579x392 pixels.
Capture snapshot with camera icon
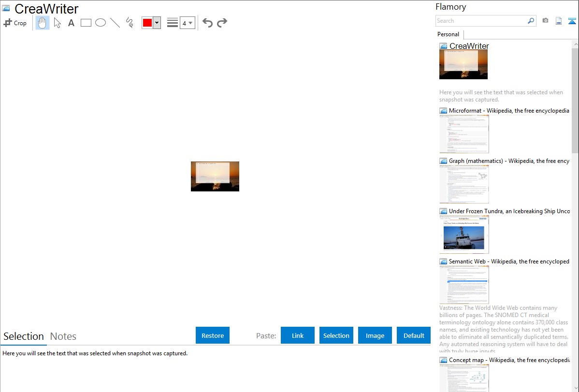(x=545, y=21)
